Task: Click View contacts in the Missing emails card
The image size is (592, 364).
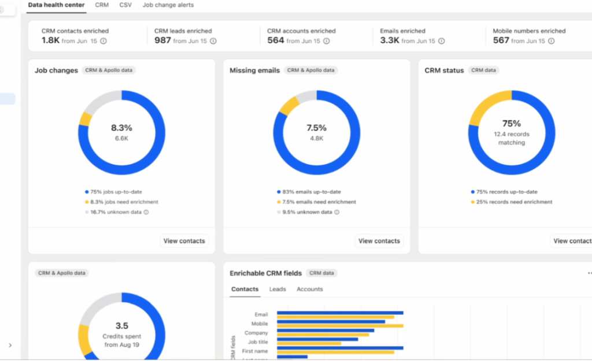Action: coord(379,241)
